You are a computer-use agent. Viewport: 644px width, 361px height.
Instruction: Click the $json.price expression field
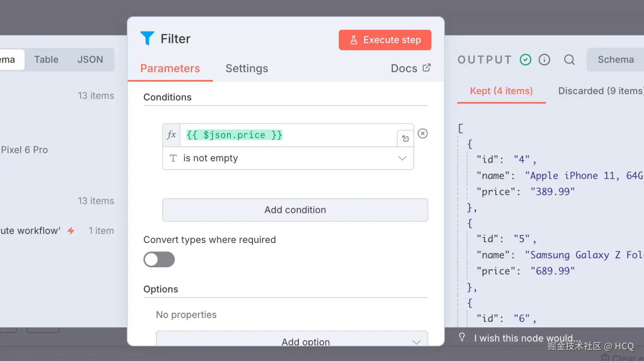288,135
